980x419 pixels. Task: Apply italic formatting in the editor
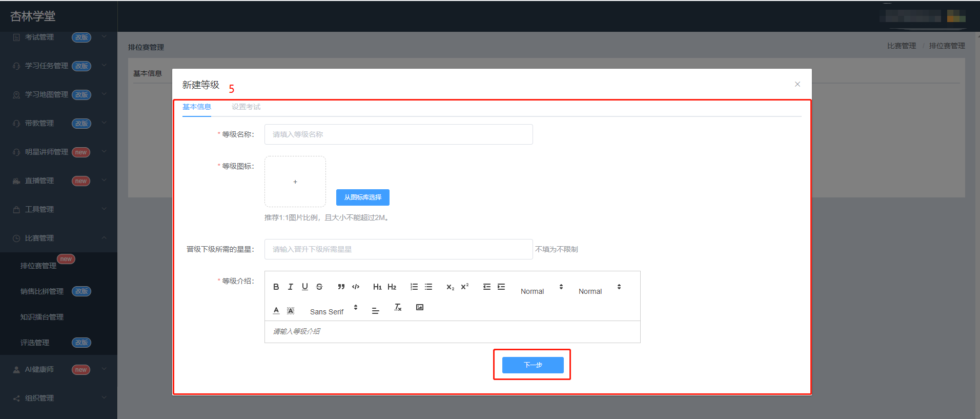pos(291,287)
